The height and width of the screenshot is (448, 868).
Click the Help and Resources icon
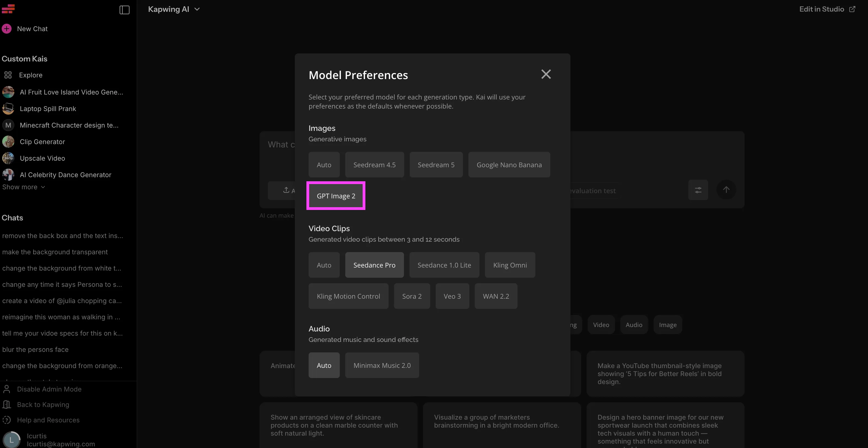click(x=6, y=420)
